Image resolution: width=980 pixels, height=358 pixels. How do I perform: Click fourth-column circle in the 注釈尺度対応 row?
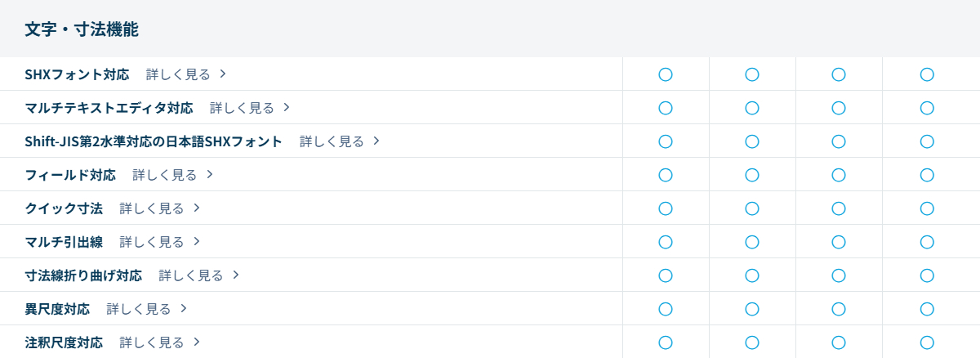(x=927, y=342)
